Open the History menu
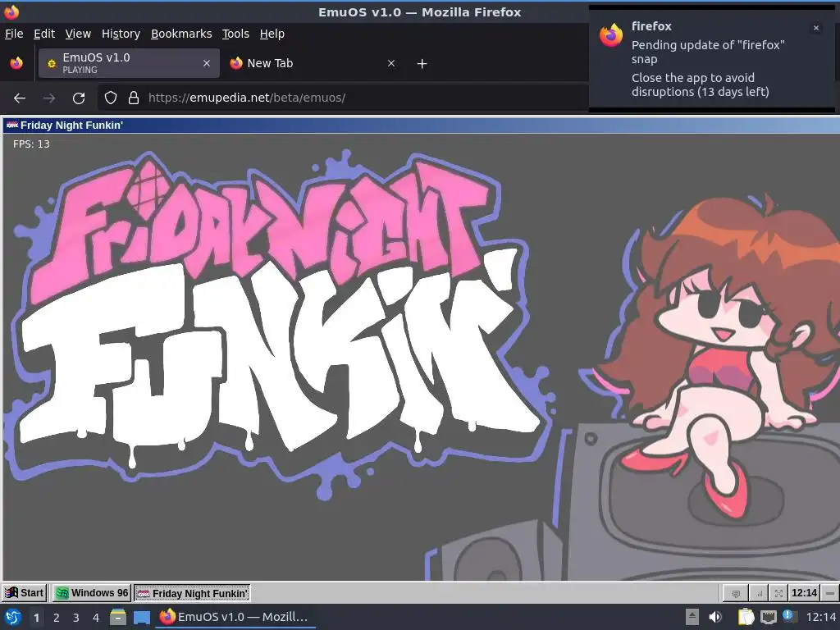Viewport: 840px width, 630px height. pos(121,34)
